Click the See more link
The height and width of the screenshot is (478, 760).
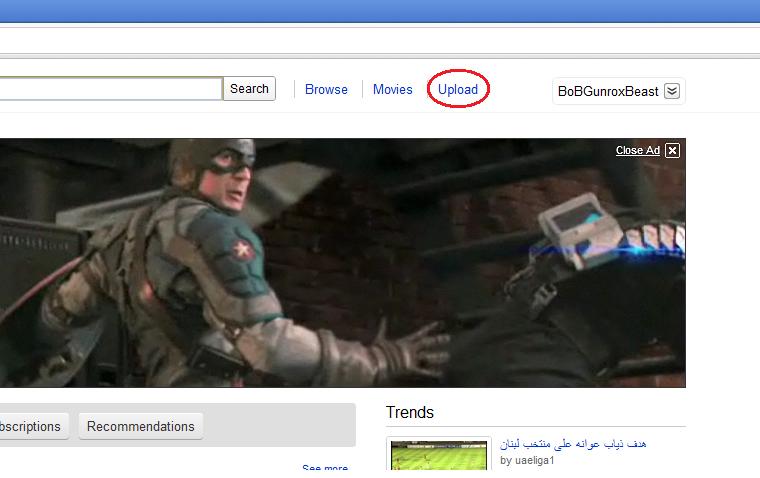pyautogui.click(x=325, y=469)
